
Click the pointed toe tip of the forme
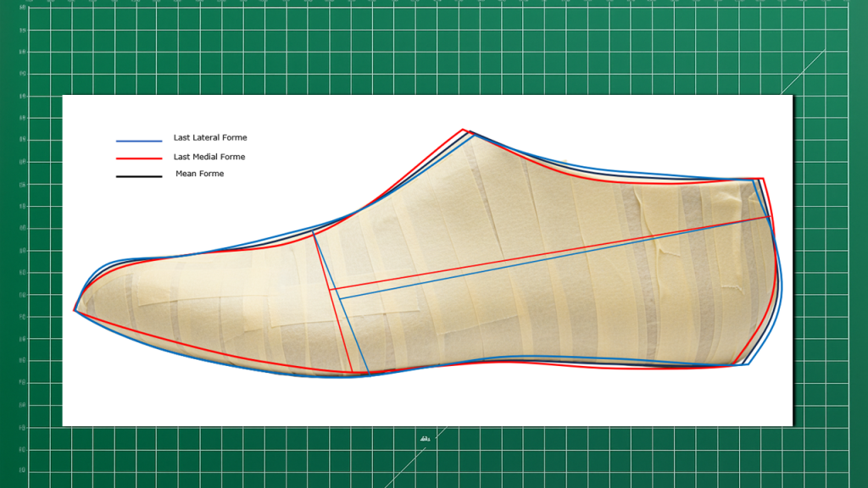pos(75,311)
